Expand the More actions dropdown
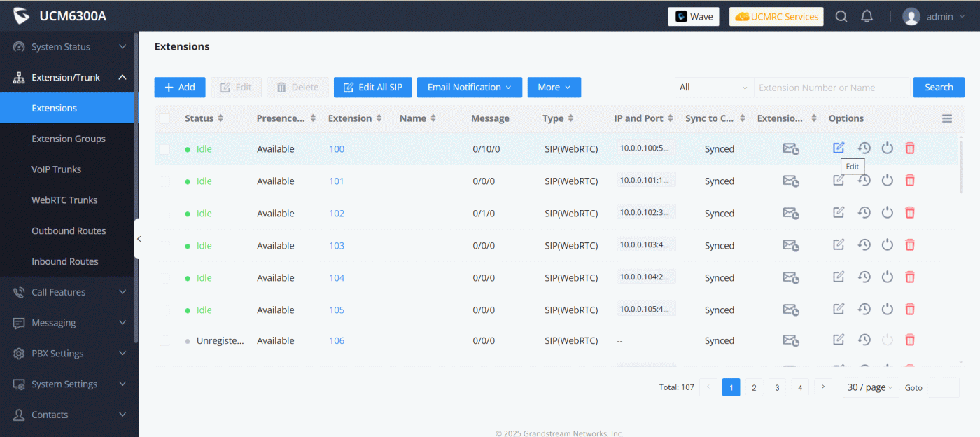This screenshot has height=437, width=980. click(554, 88)
